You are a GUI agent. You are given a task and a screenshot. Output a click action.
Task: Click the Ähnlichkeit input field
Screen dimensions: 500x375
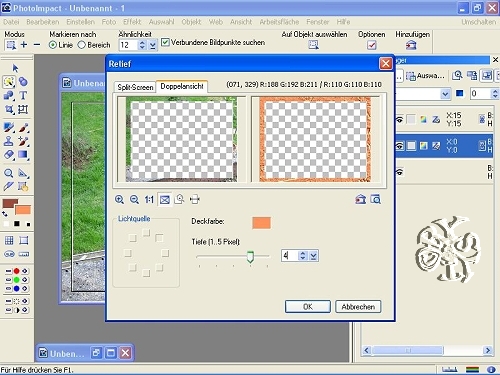[x=128, y=45]
